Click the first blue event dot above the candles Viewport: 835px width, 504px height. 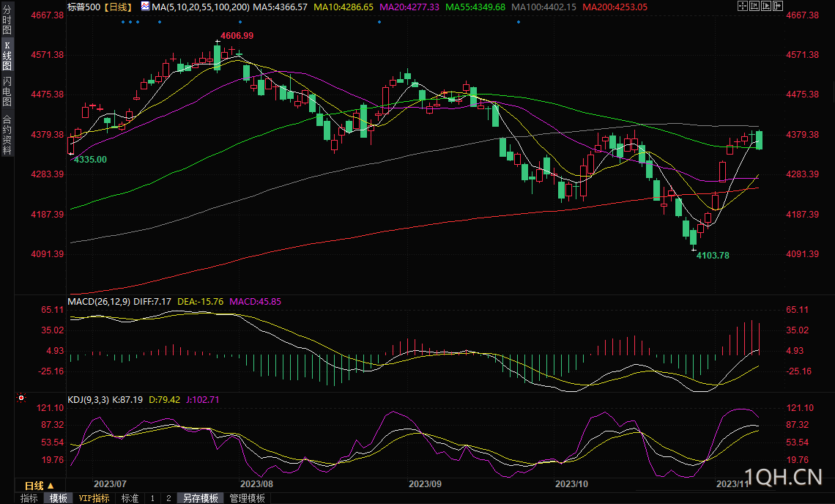click(x=122, y=21)
